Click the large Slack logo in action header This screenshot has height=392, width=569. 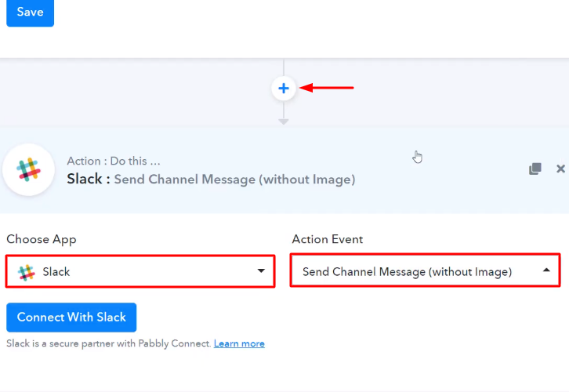(x=28, y=169)
